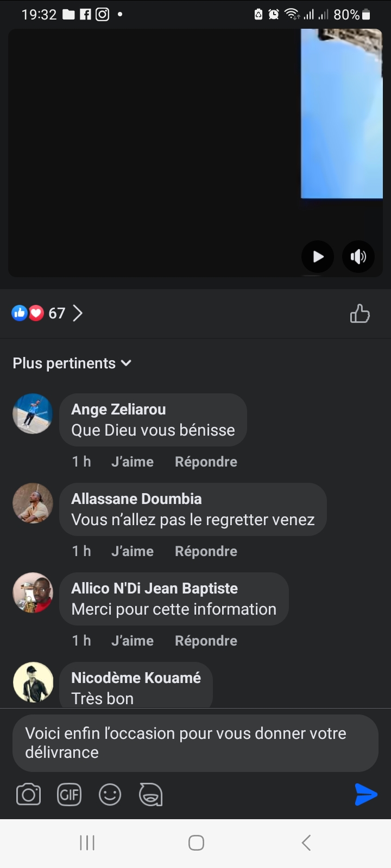Click J'aime on Ange Zeliarou's comment
Image resolution: width=391 pixels, height=868 pixels.
[x=132, y=462]
